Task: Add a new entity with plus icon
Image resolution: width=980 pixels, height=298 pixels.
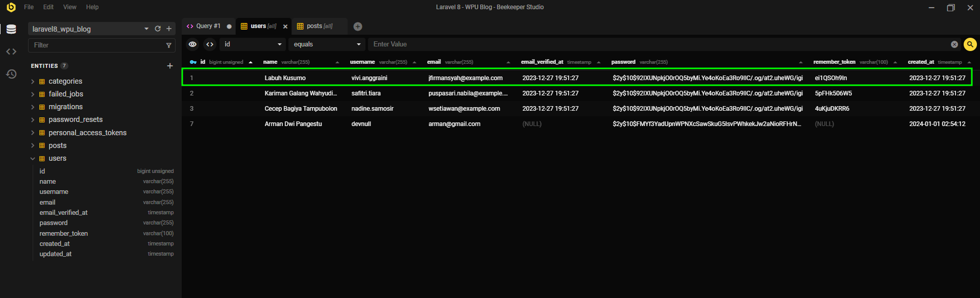Action: (170, 66)
